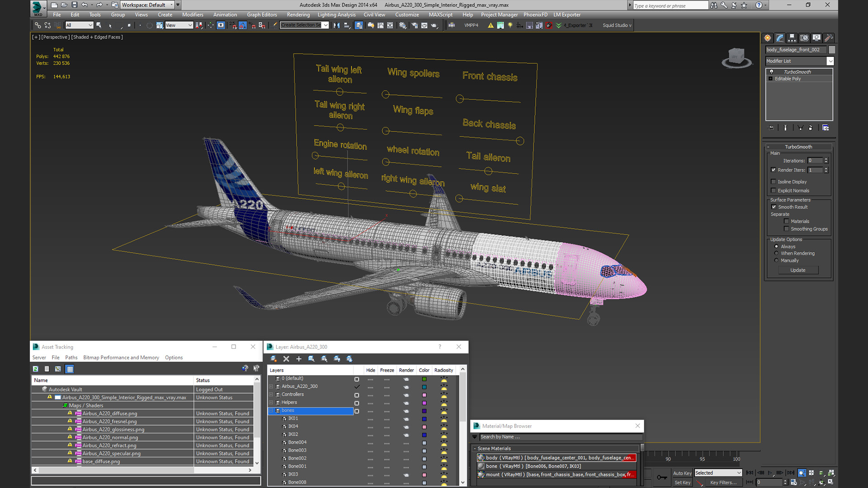The image size is (868, 488).
Task: Open the Hierarchy tab in the command panel
Action: coord(792,38)
